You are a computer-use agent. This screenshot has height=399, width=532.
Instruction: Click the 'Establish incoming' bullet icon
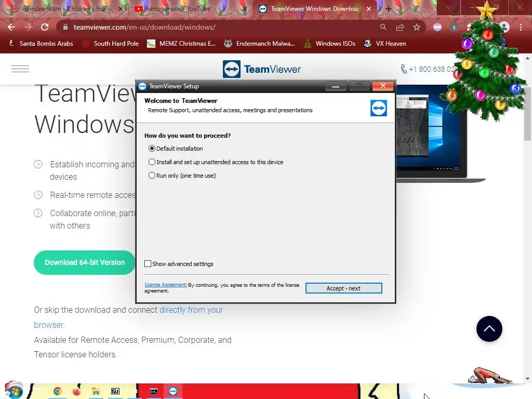(x=38, y=164)
